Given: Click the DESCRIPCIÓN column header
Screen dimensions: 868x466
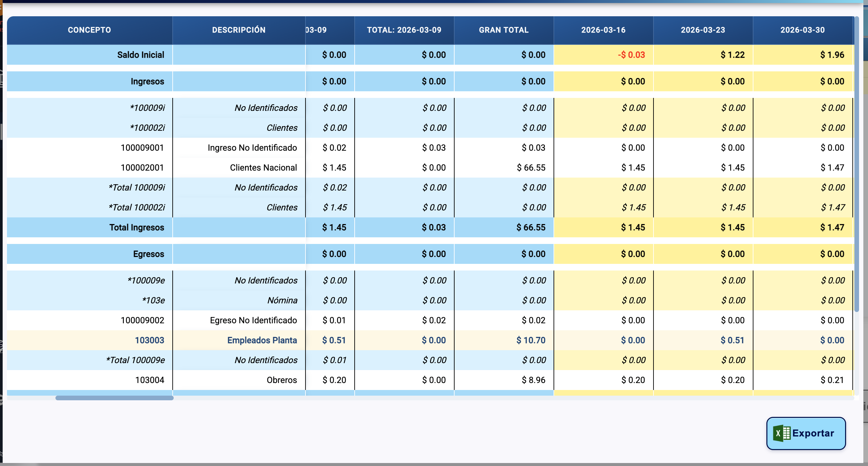Looking at the screenshot, I should tap(238, 30).
